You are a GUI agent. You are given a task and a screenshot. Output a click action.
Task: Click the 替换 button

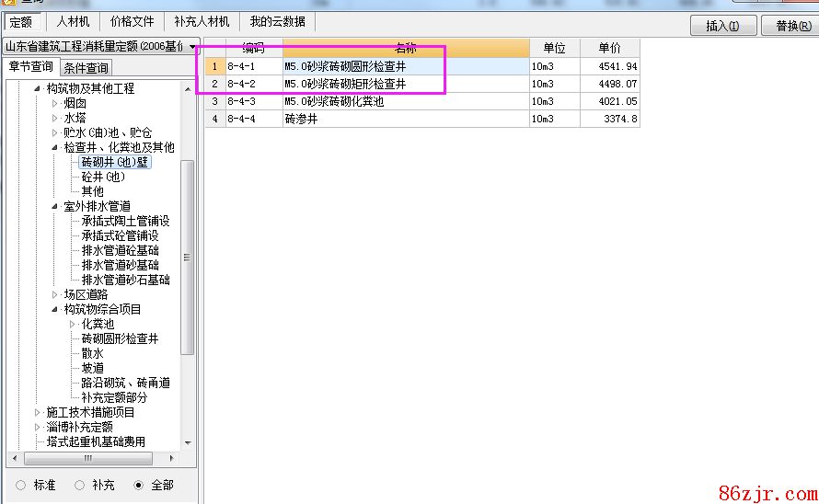coord(791,26)
